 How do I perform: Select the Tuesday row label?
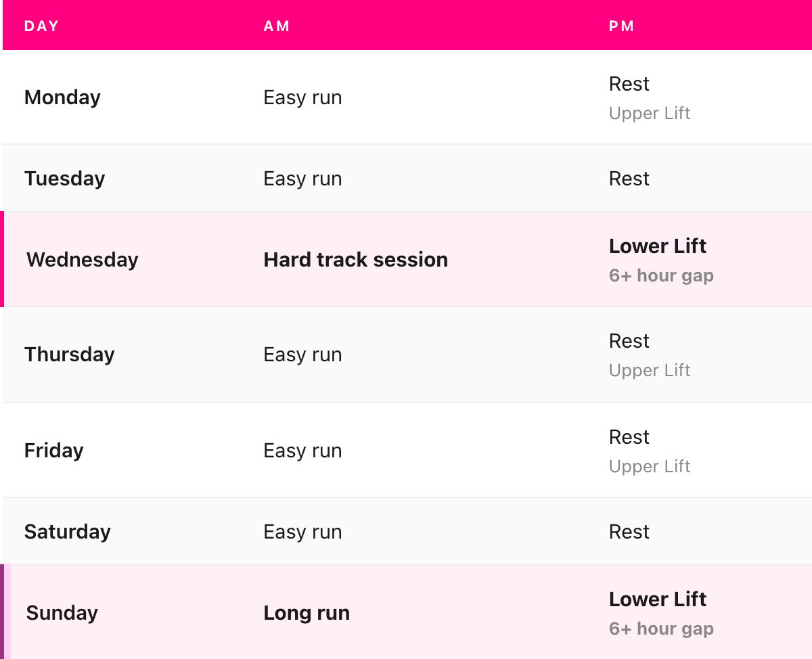(x=65, y=179)
